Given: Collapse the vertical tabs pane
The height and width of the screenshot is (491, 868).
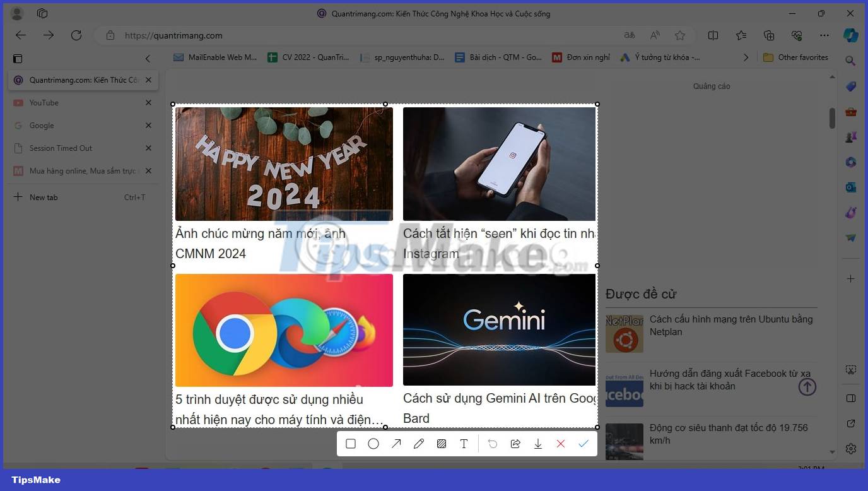Looking at the screenshot, I should [148, 59].
